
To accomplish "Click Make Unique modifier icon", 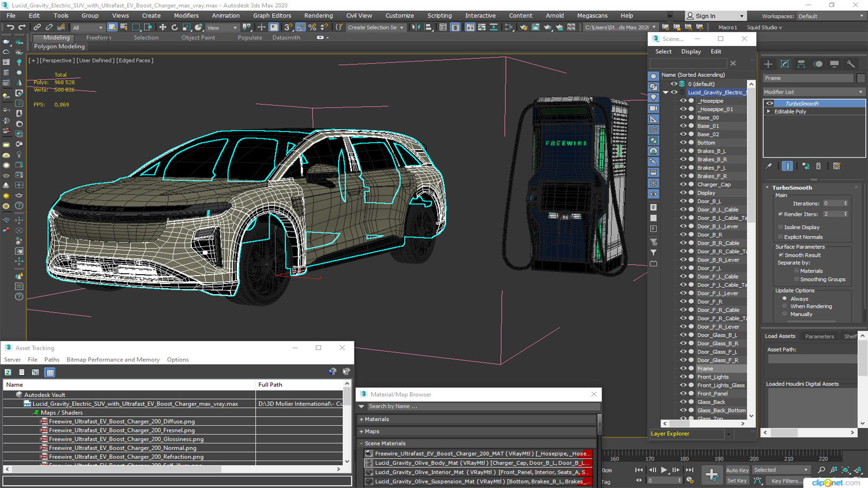I will pyautogui.click(x=806, y=166).
